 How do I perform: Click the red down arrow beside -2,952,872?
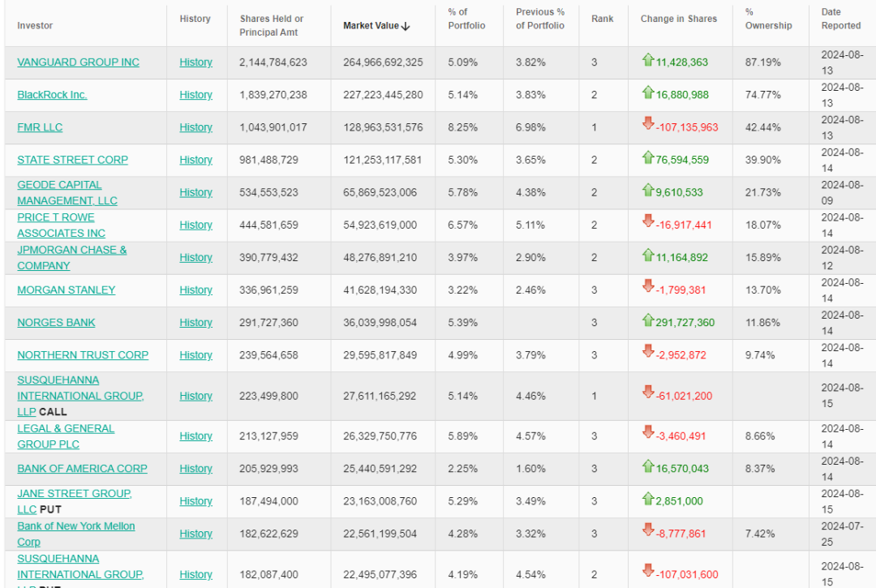click(x=648, y=351)
